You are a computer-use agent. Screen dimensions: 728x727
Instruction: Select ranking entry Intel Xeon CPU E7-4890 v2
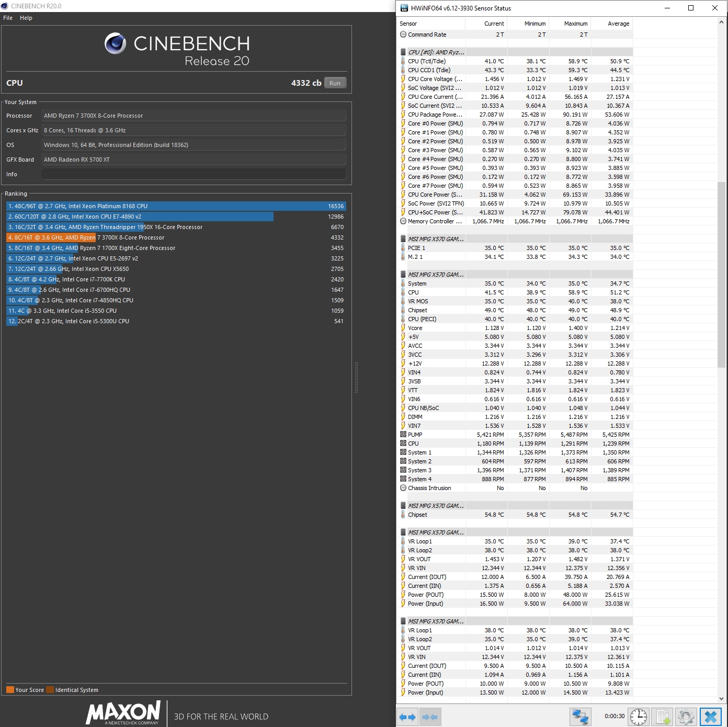176,217
